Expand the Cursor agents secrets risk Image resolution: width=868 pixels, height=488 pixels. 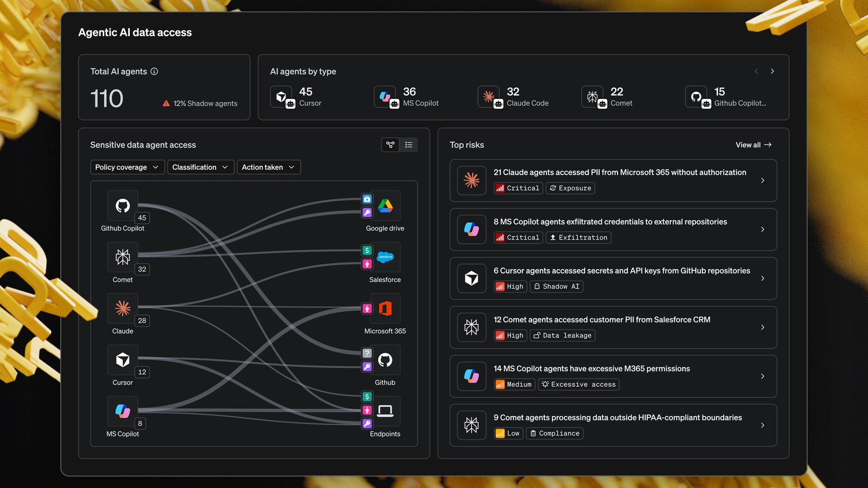coord(763,279)
